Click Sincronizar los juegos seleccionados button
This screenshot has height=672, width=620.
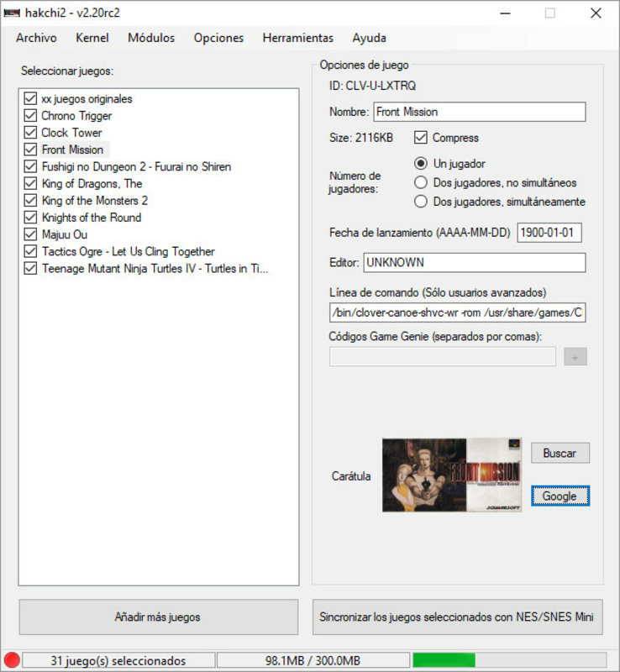coord(458,617)
